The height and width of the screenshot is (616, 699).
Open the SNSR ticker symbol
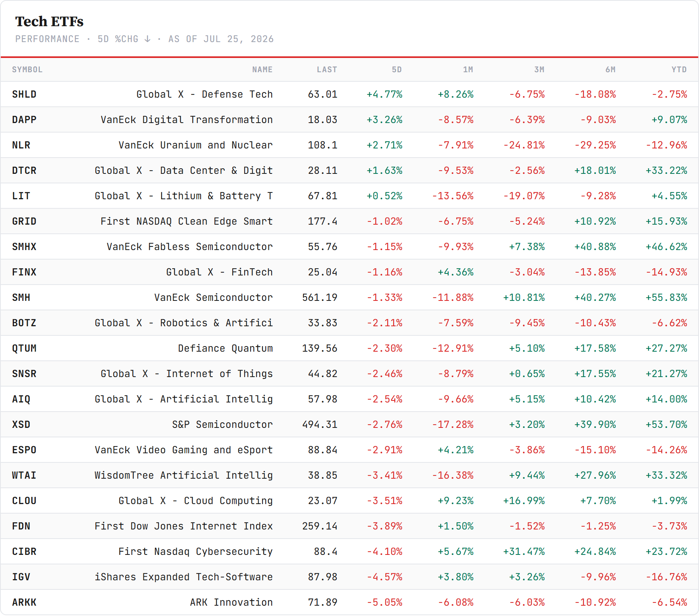[24, 374]
